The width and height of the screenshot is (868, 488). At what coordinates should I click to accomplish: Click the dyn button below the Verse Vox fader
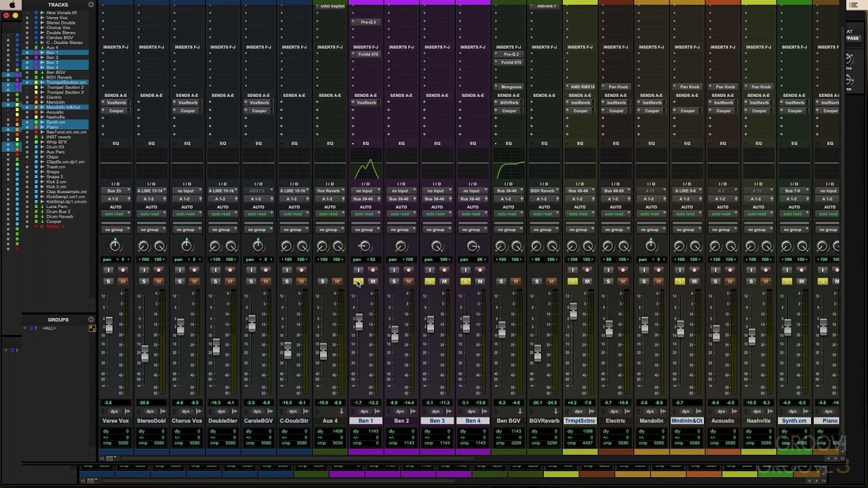tap(114, 411)
